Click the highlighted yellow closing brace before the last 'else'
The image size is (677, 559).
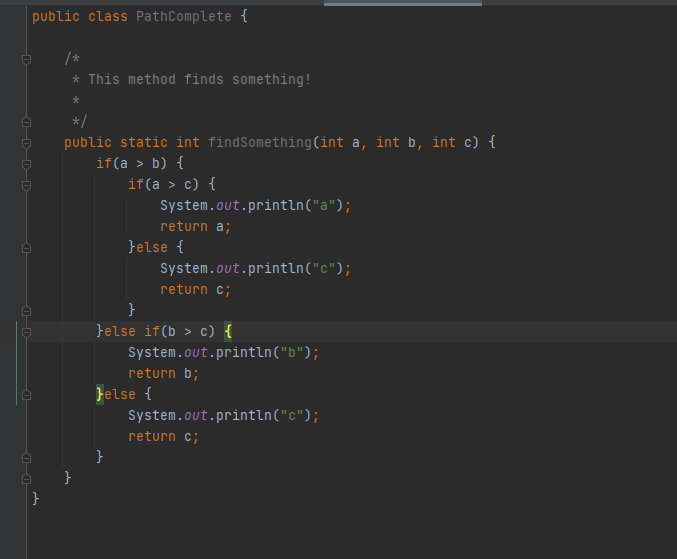(100, 394)
